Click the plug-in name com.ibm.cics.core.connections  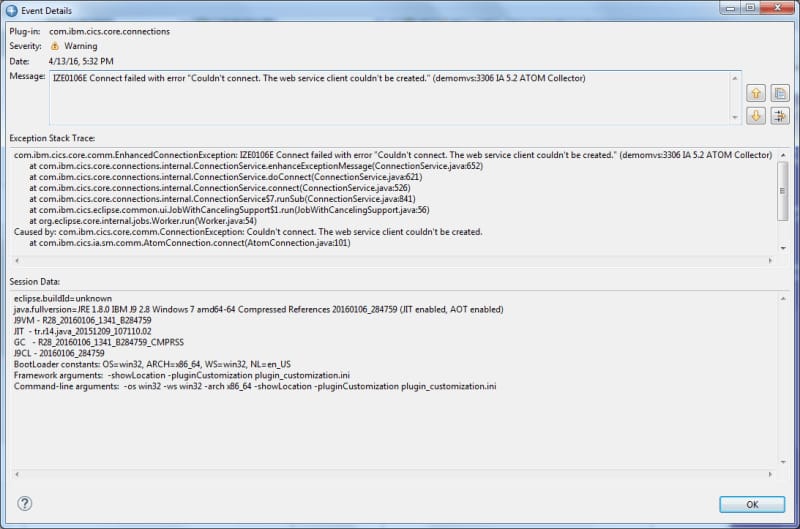click(x=109, y=31)
